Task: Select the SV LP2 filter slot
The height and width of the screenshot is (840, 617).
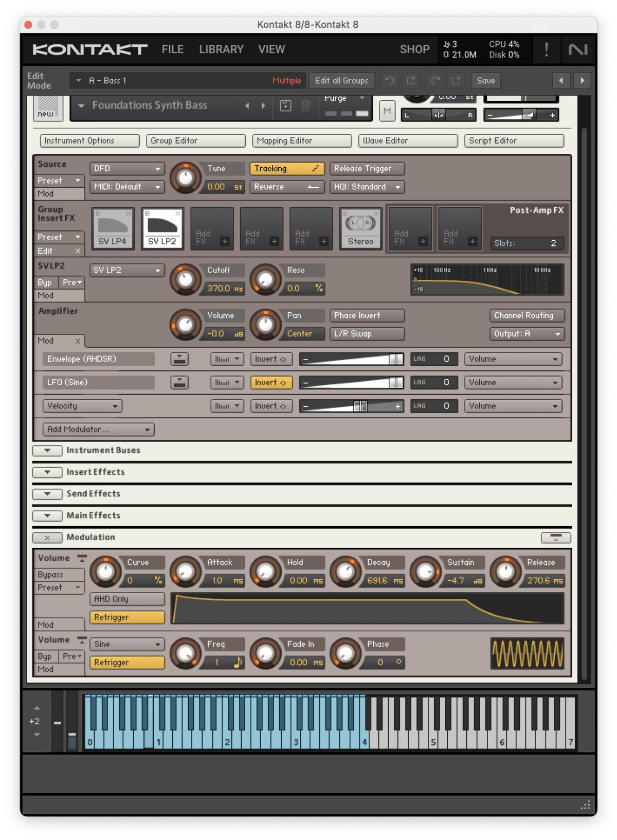Action: coord(162,228)
